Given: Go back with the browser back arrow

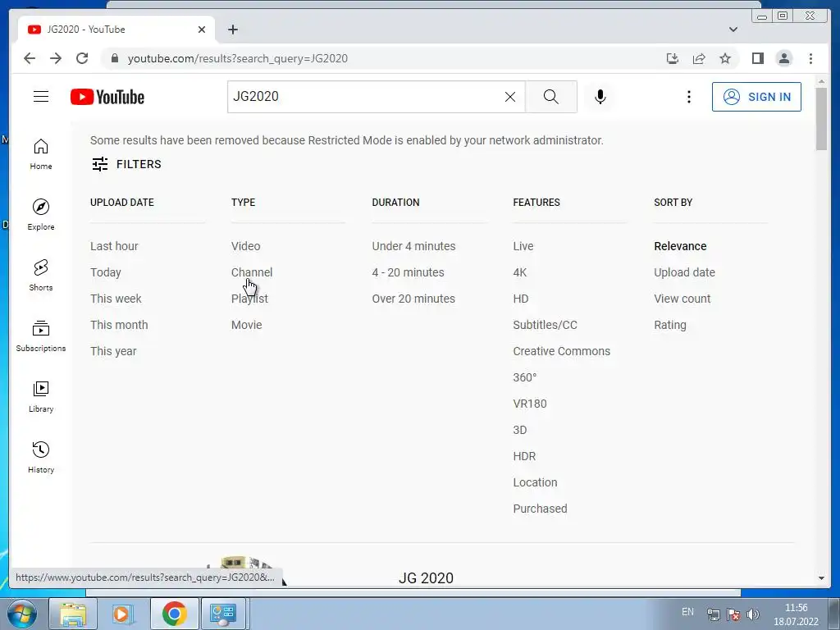Looking at the screenshot, I should click(30, 58).
